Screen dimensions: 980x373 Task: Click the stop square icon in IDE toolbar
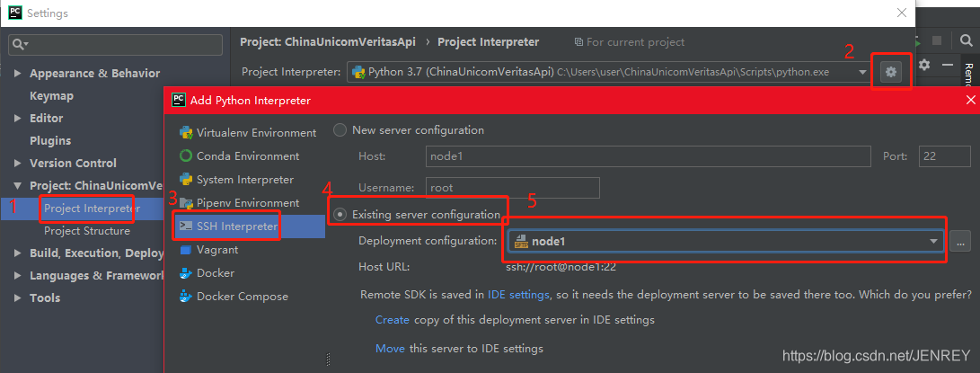(x=936, y=40)
